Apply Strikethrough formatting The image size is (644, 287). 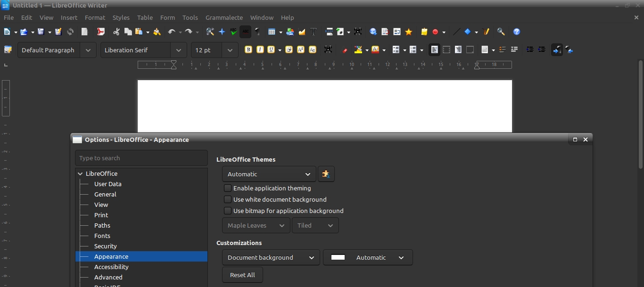pos(289,49)
